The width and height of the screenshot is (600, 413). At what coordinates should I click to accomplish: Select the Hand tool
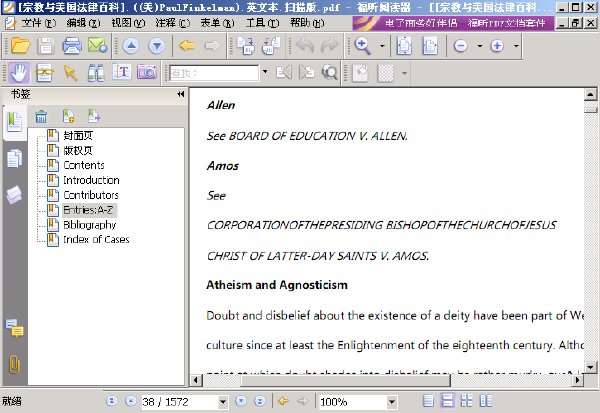19,72
